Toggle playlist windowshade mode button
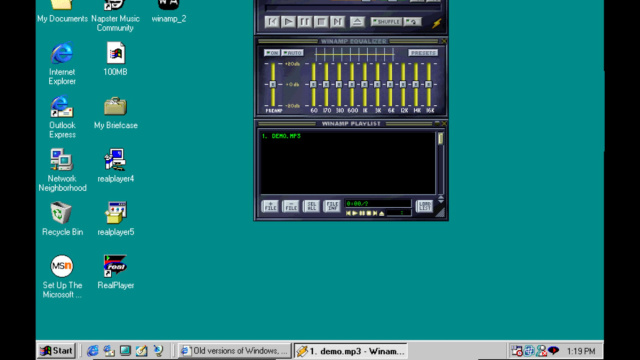 tap(437, 123)
